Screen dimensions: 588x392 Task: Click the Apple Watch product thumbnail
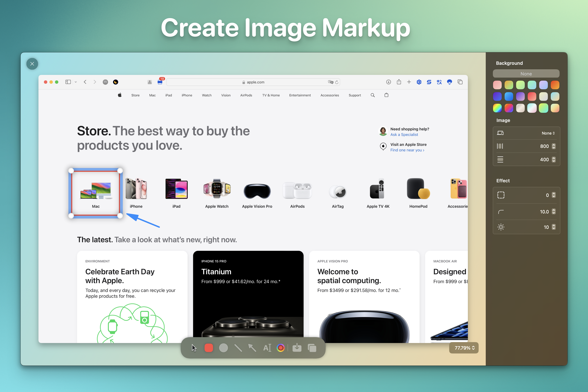[217, 189]
